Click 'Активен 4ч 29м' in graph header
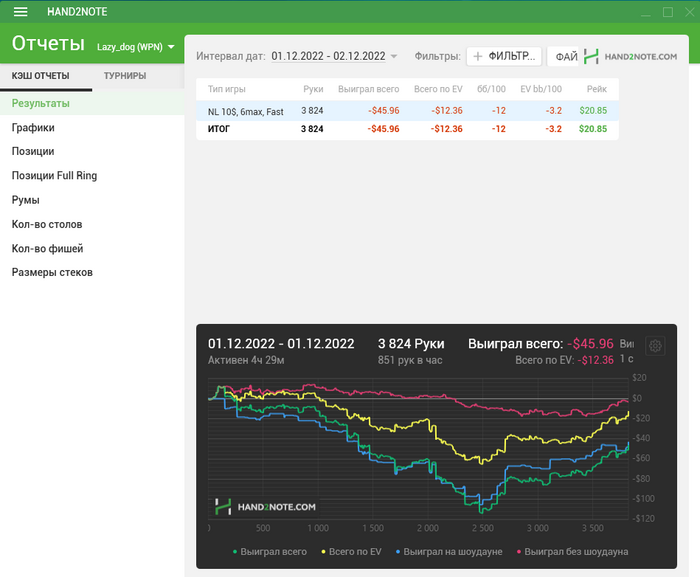Image resolution: width=700 pixels, height=577 pixels. 246,360
